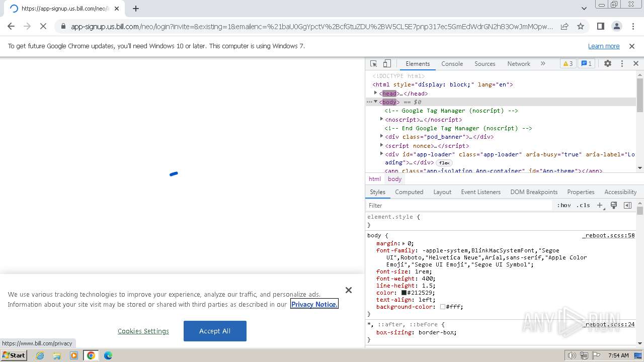Focus the styles Filter field
Screen dimensions: 644x362
coord(459,205)
